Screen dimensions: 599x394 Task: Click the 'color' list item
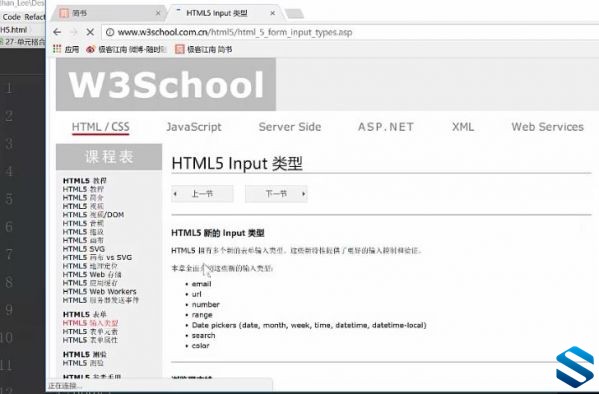[201, 346]
